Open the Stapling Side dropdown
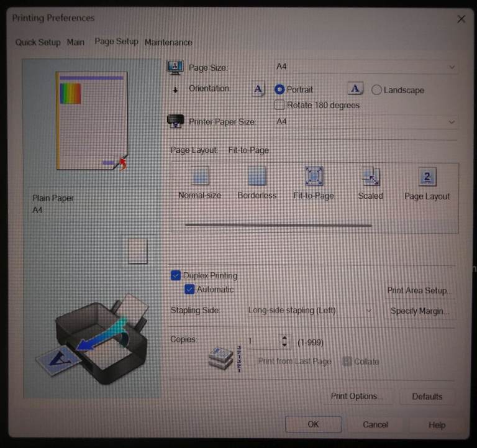The width and height of the screenshot is (477, 448). (309, 310)
